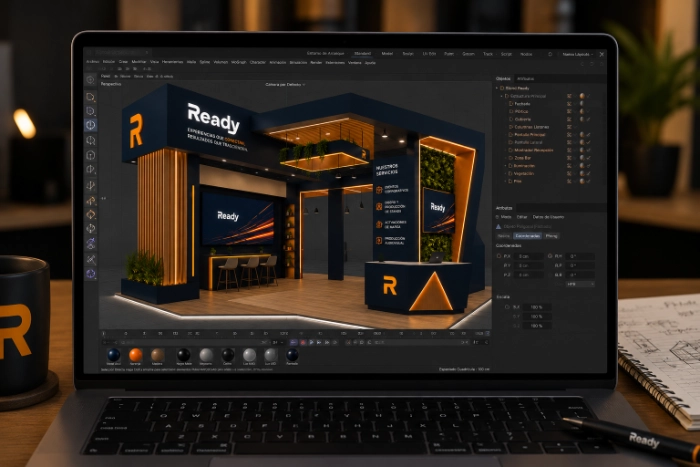Select the orange Naranja material sphere
This screenshot has height=467, width=700.
click(x=136, y=355)
